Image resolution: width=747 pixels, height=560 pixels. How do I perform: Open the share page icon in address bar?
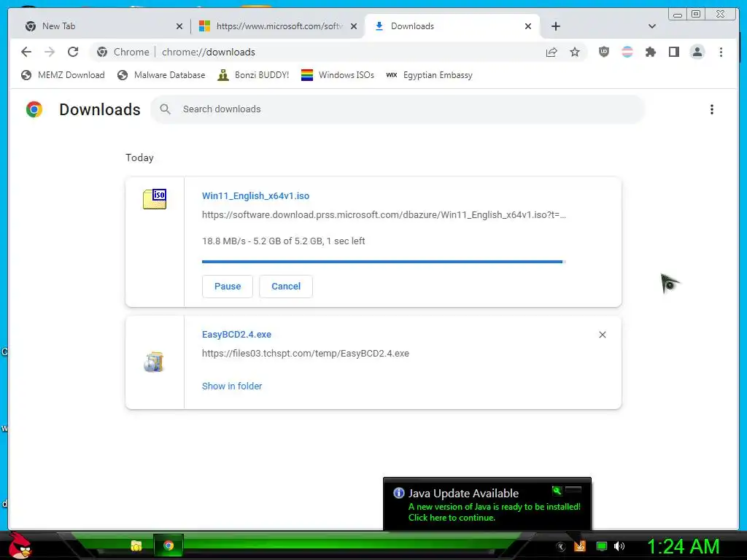click(x=551, y=52)
